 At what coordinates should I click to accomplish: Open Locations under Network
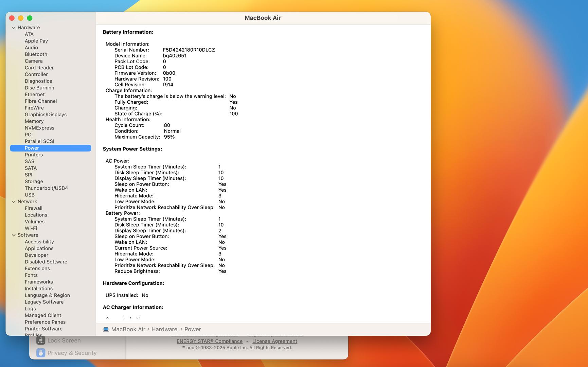pos(36,215)
